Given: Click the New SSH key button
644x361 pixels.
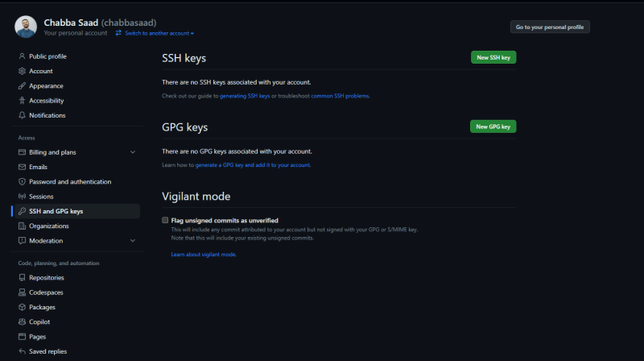Looking at the screenshot, I should pos(493,57).
